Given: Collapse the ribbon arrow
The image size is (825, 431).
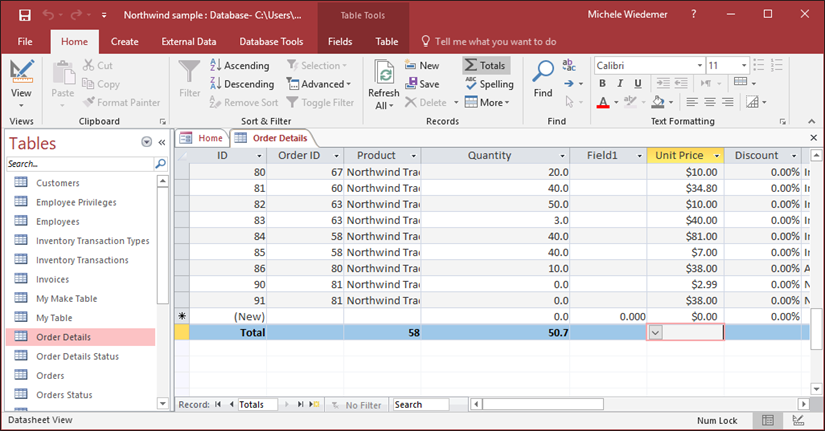Looking at the screenshot, I should pyautogui.click(x=812, y=121).
